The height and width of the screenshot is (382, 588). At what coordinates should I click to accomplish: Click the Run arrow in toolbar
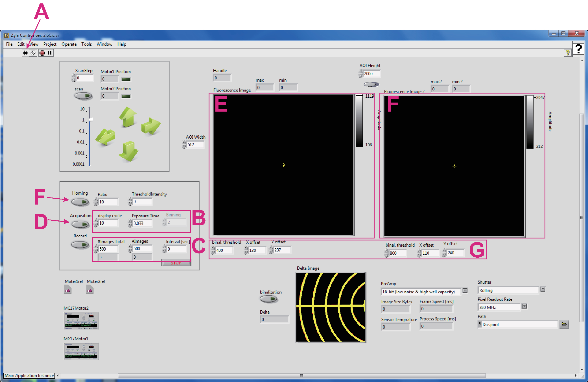pos(25,53)
